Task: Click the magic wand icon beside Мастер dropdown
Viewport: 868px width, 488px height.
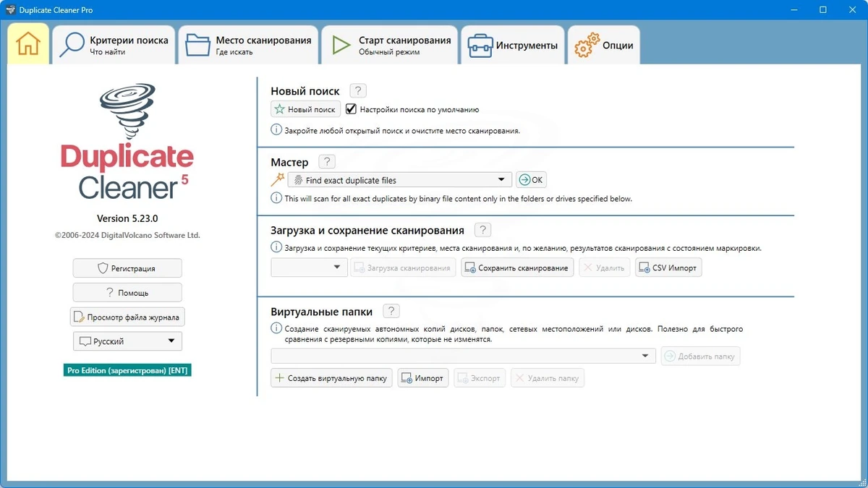Action: click(x=277, y=180)
